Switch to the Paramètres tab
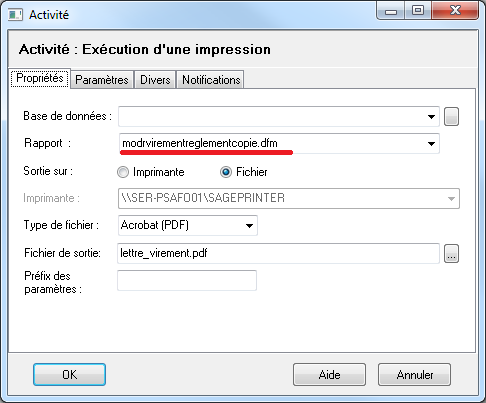The width and height of the screenshot is (486, 403). coord(102,80)
